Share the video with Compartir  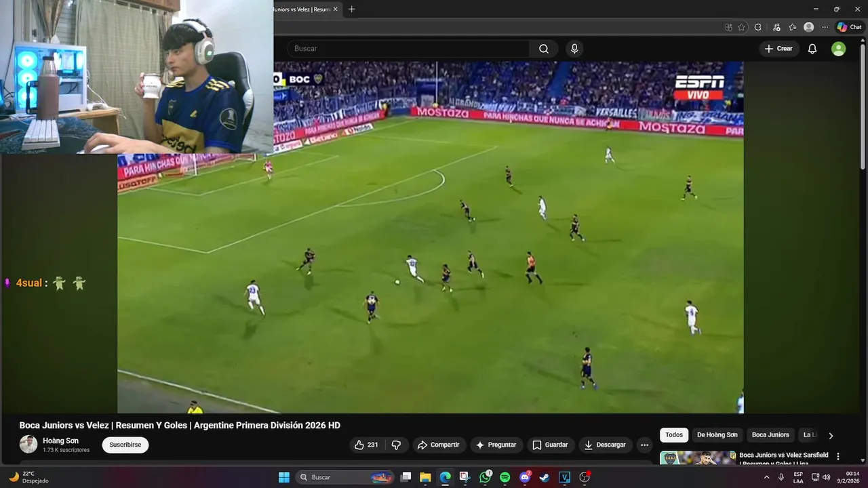click(x=438, y=445)
